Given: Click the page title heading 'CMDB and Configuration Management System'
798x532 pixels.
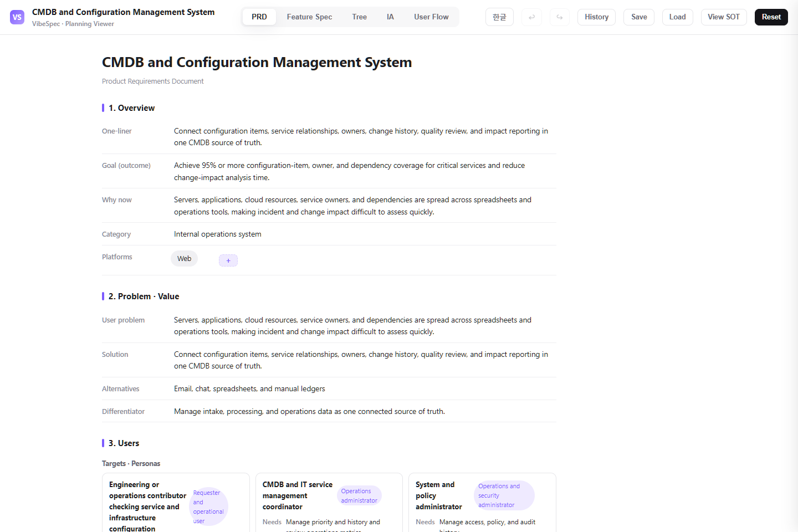Looking at the screenshot, I should tap(257, 62).
